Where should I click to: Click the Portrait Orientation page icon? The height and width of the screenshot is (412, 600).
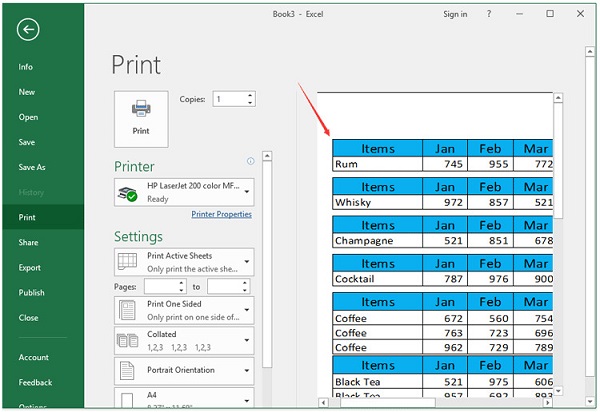(x=127, y=371)
